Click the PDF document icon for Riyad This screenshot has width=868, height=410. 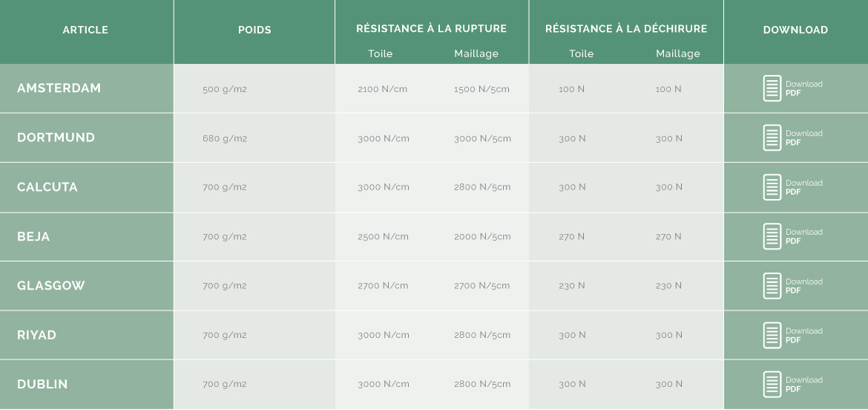[x=772, y=335]
